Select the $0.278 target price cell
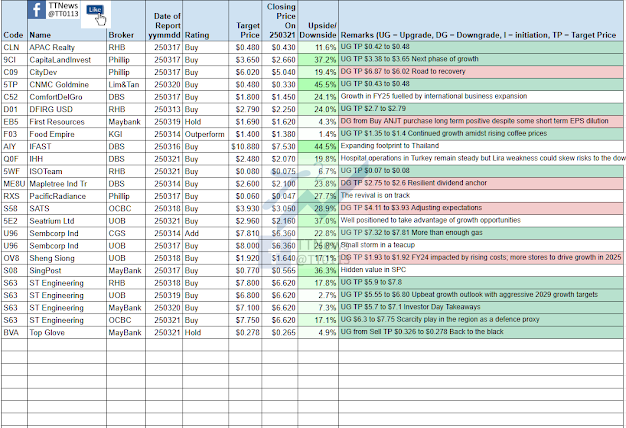Viewport: 626px width, 428px height. coord(245,333)
